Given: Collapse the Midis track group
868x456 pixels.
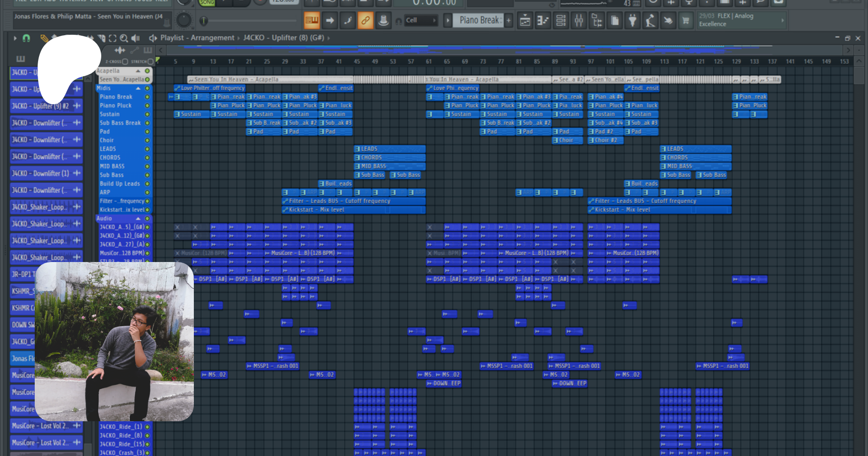Looking at the screenshot, I should pyautogui.click(x=138, y=88).
